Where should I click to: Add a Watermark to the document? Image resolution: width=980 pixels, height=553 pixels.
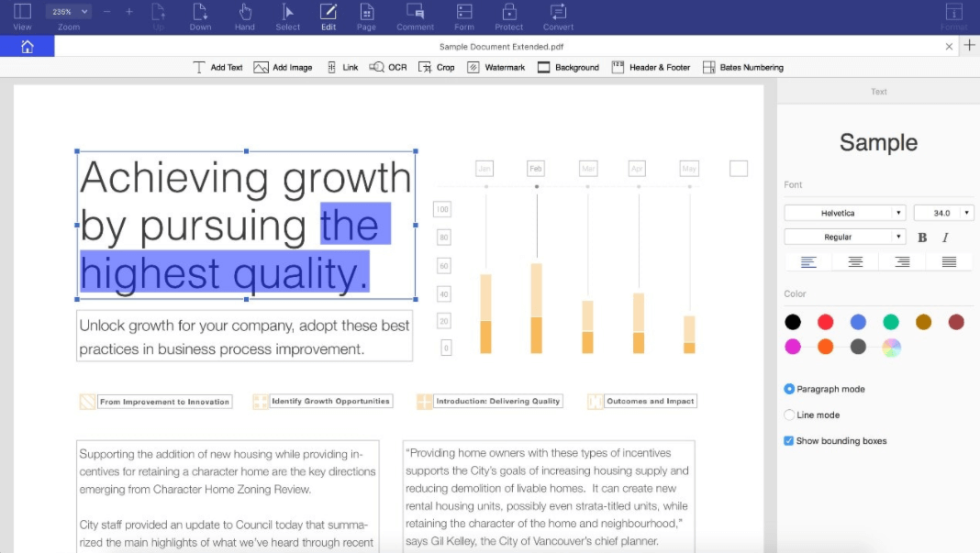496,67
